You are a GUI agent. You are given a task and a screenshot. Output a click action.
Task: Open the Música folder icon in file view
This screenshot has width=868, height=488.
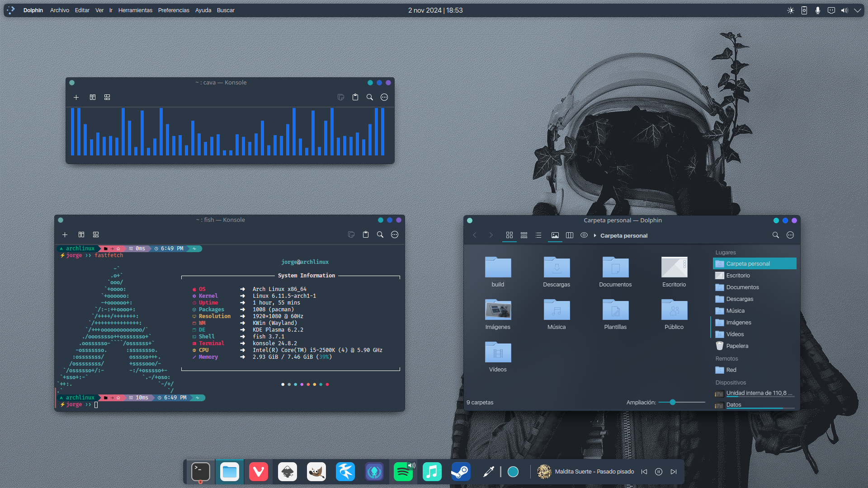point(557,310)
